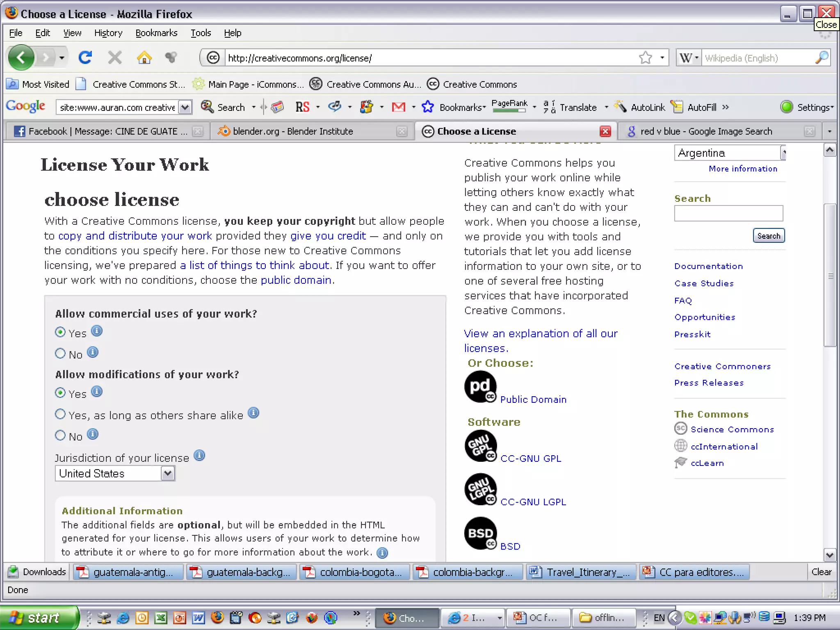The image size is (840, 630).
Task: Click the vertical scrollbar thumb
Action: pos(830,275)
